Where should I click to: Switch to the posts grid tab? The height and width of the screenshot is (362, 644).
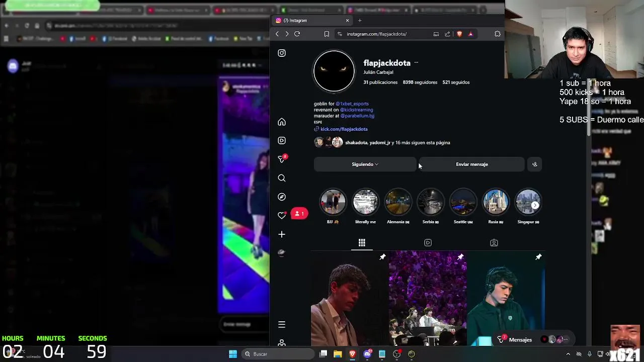coord(362,243)
